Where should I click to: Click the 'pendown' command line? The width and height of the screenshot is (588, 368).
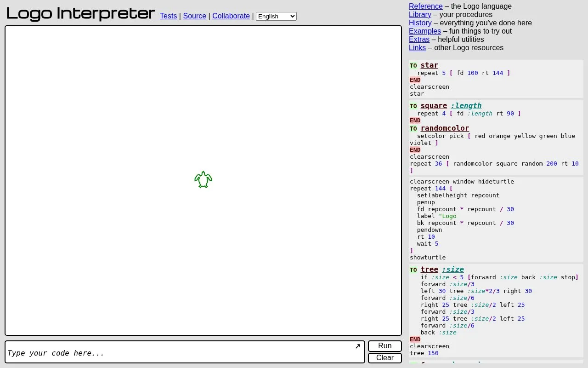pos(430,230)
